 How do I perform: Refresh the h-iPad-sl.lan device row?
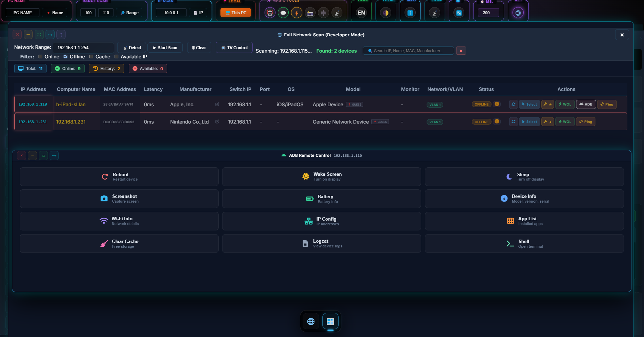point(514,104)
